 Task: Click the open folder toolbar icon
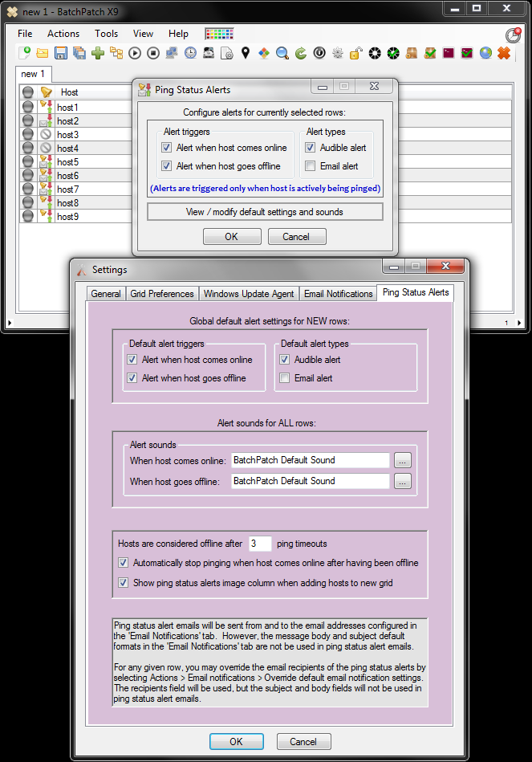pyautogui.click(x=43, y=53)
